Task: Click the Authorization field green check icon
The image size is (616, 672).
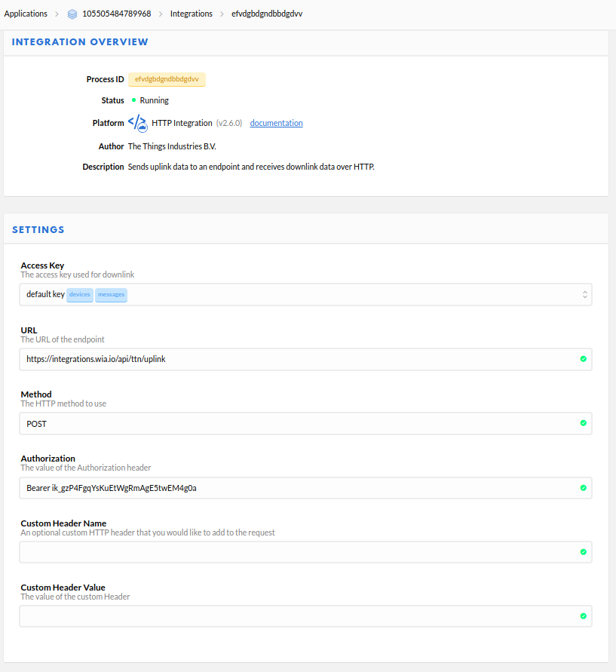Action: [x=583, y=488]
